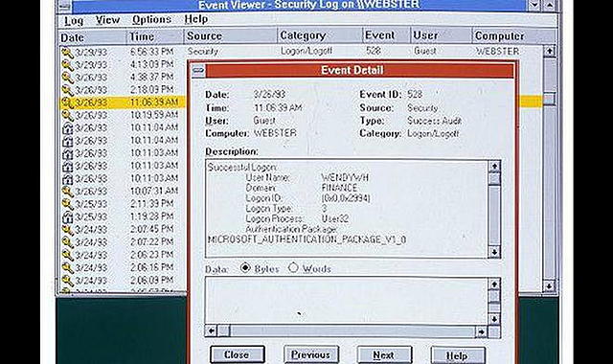Click the Event column header
This screenshot has height=364, width=613.
[386, 35]
